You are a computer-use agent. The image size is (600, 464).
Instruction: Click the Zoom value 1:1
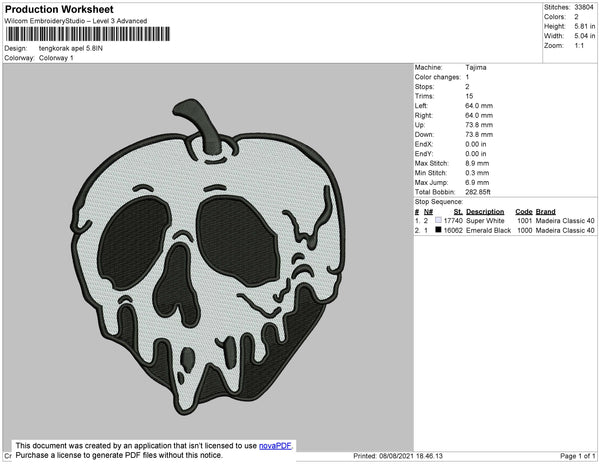pos(579,46)
